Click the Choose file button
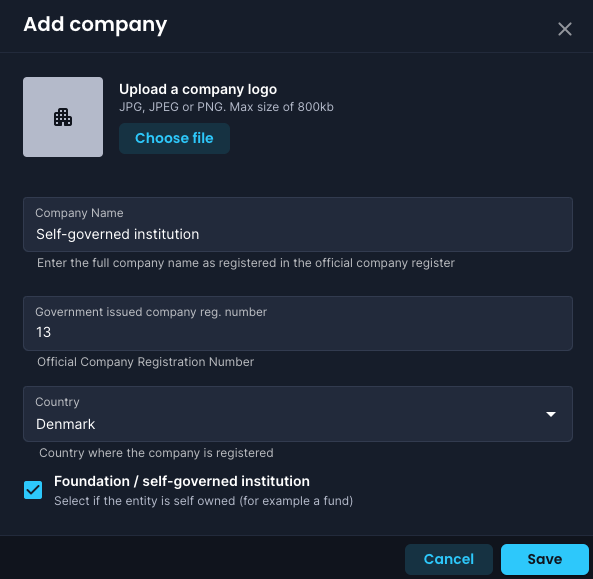593x579 pixels. (x=174, y=138)
